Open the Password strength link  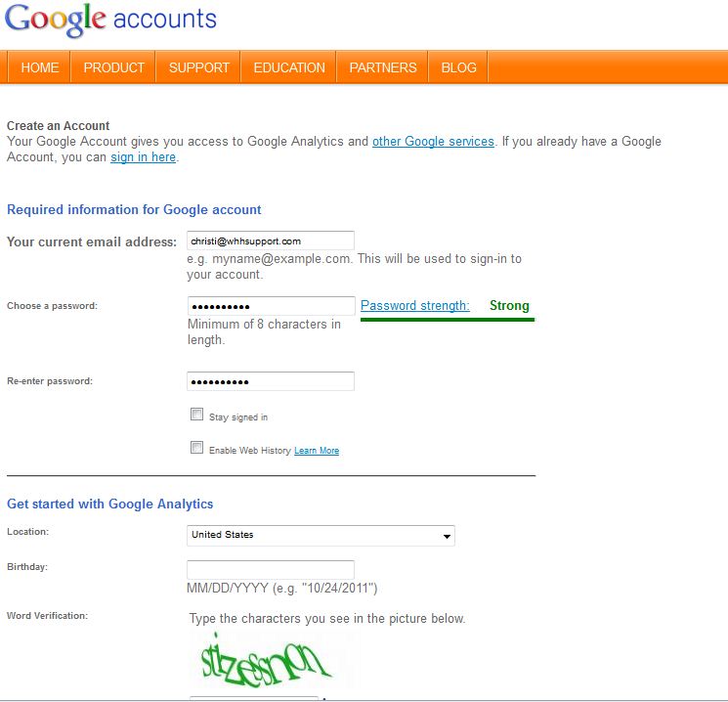415,306
